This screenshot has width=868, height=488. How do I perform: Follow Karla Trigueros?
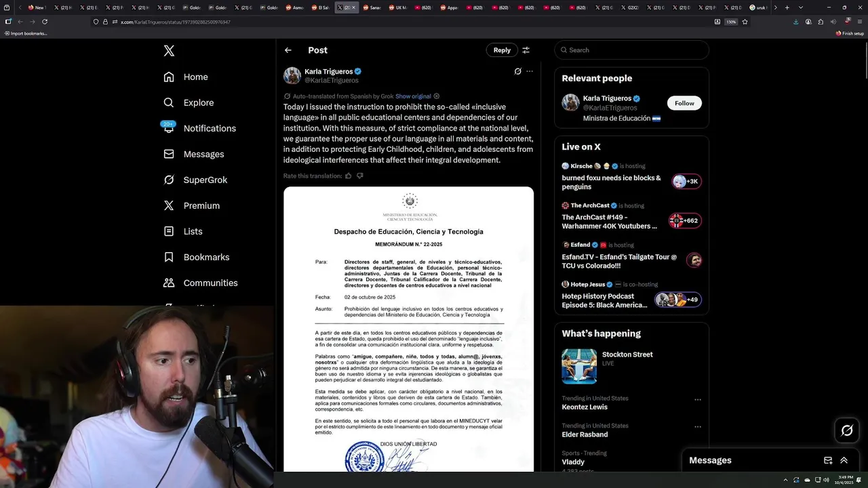(684, 103)
